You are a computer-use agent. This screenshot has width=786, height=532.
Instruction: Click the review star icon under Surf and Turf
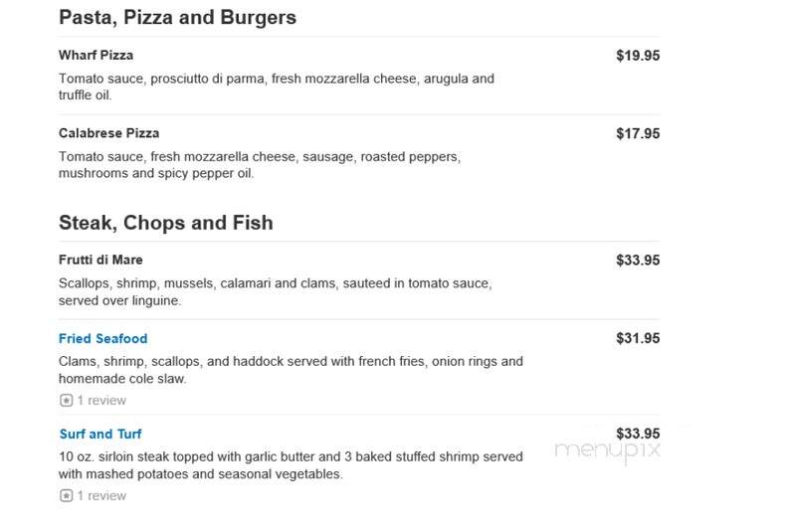[67, 495]
